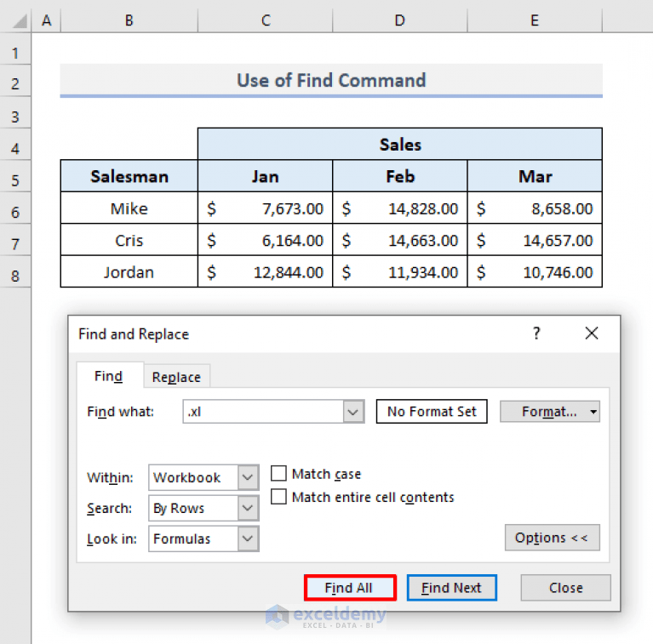Open the Look in Formulas dropdown
This screenshot has width=653, height=644.
point(203,539)
